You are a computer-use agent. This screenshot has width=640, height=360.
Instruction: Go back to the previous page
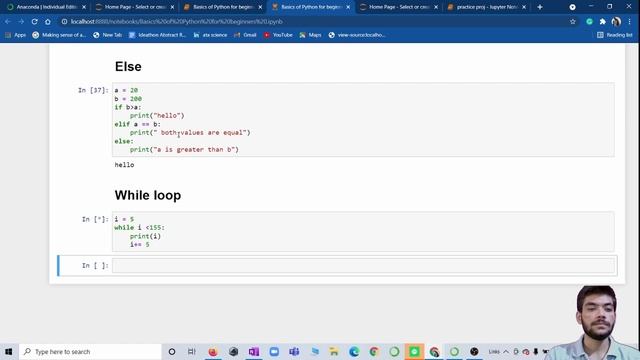[x=8, y=22]
